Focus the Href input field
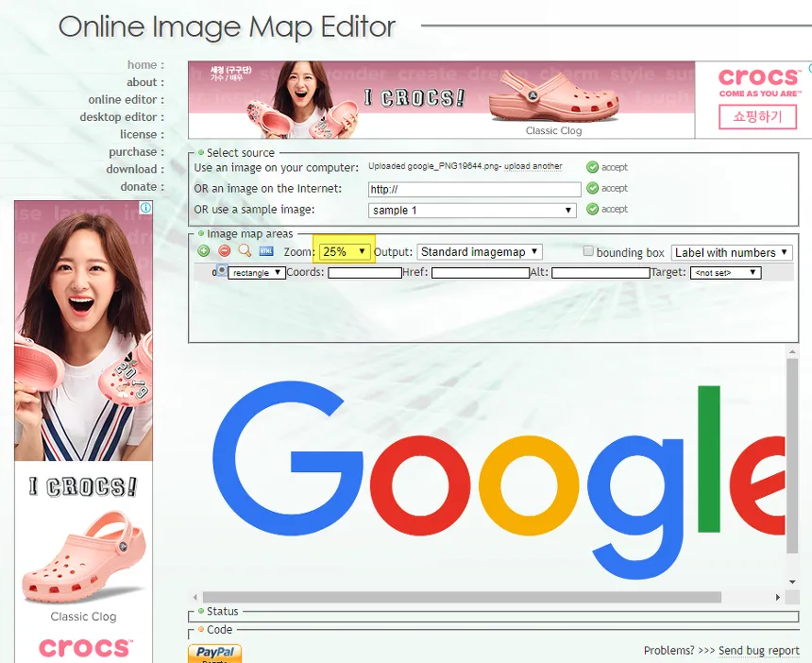The image size is (812, 663). click(480, 273)
